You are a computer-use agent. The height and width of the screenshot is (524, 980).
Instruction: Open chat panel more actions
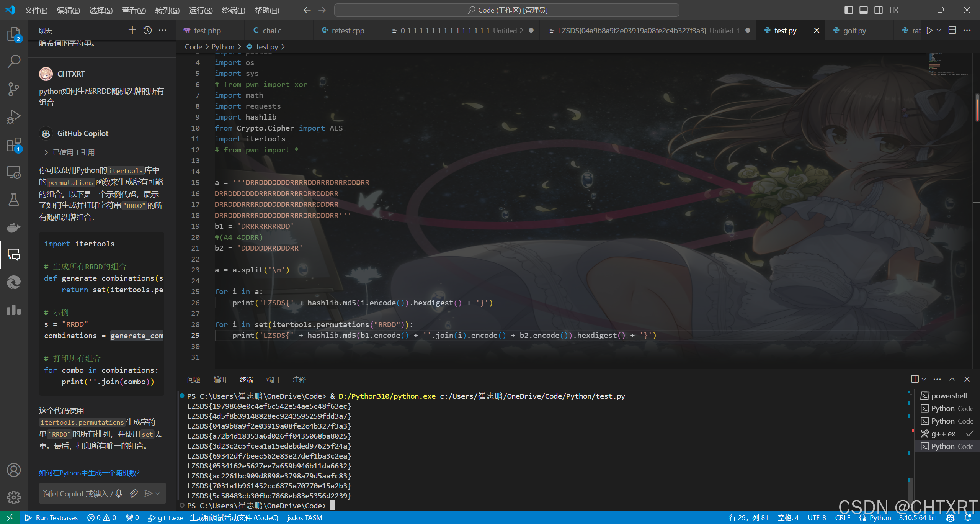click(x=163, y=30)
